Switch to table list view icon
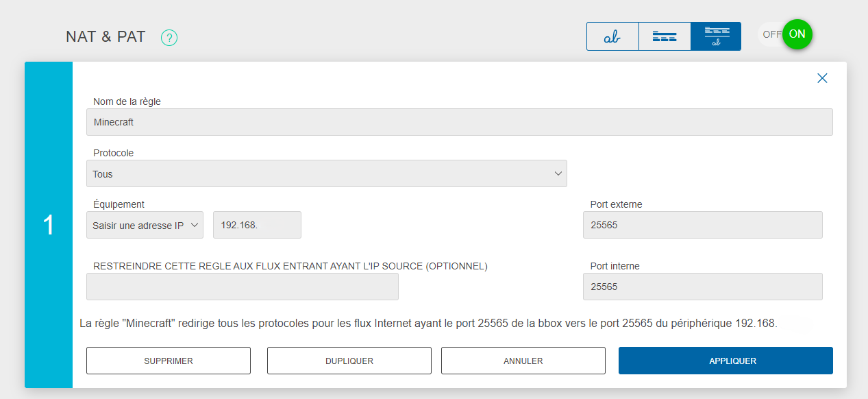868x399 pixels. click(665, 36)
